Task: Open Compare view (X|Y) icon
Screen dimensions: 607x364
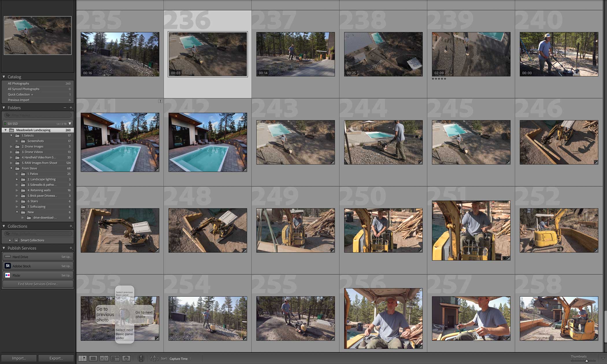Action: tap(104, 359)
